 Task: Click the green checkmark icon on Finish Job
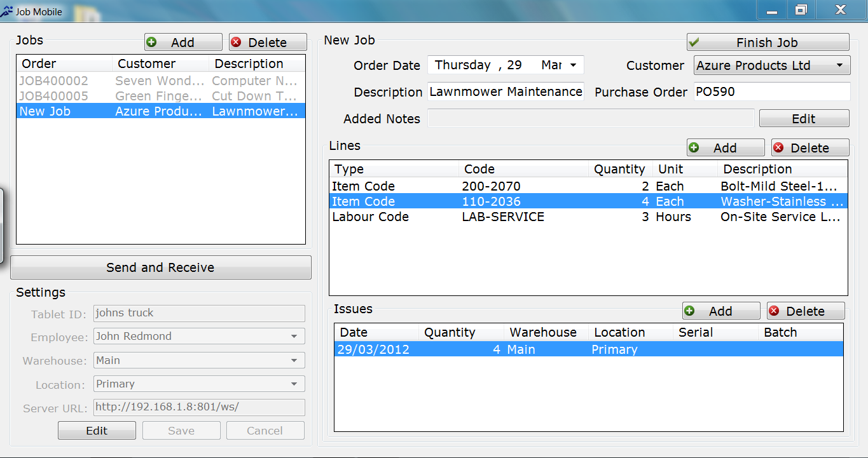point(694,43)
